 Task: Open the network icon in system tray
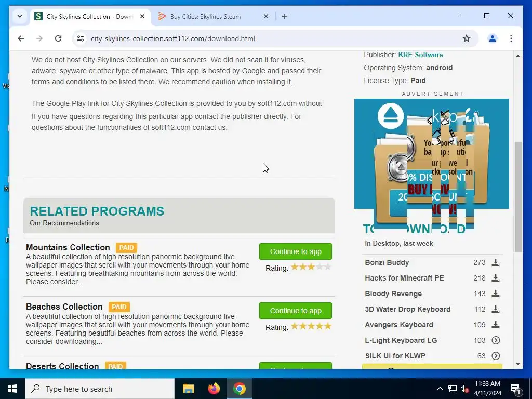[453, 389]
